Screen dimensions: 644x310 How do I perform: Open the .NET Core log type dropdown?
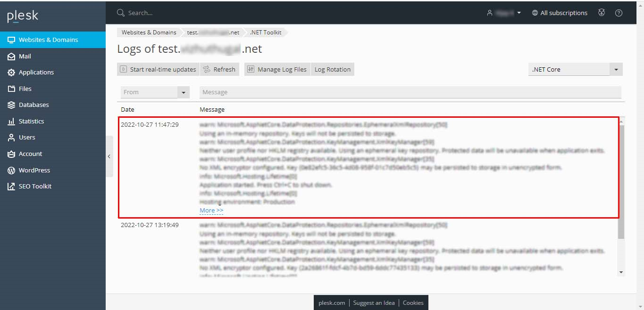576,69
